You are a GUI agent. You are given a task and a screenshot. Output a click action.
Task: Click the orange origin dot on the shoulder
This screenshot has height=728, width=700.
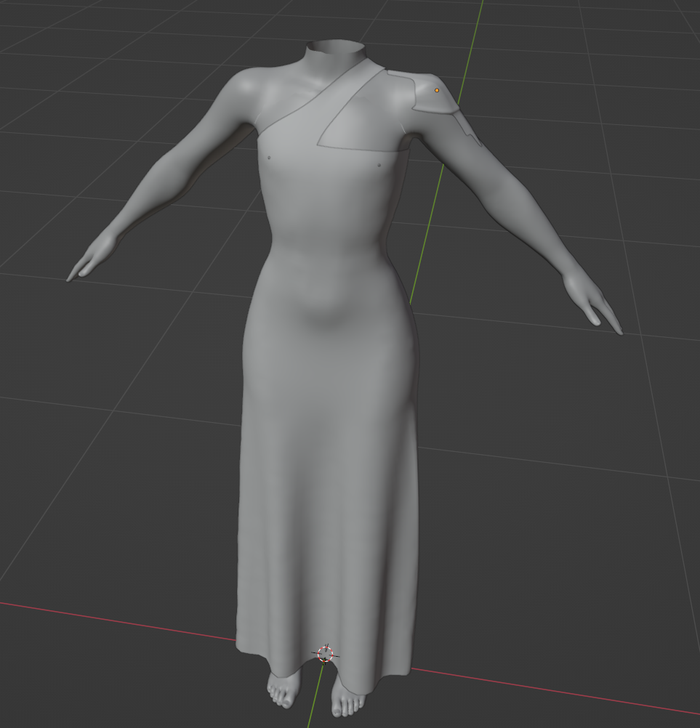point(437,90)
